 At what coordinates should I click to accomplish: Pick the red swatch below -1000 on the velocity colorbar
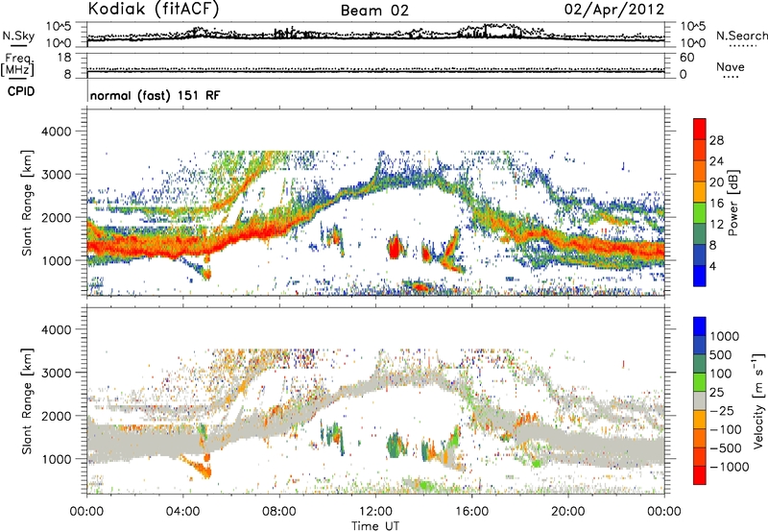click(700, 475)
